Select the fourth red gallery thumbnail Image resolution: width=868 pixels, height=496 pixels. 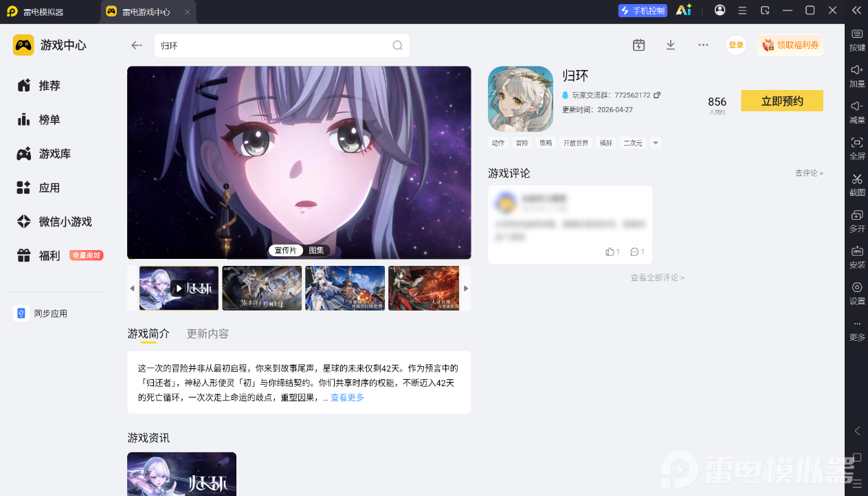click(424, 289)
